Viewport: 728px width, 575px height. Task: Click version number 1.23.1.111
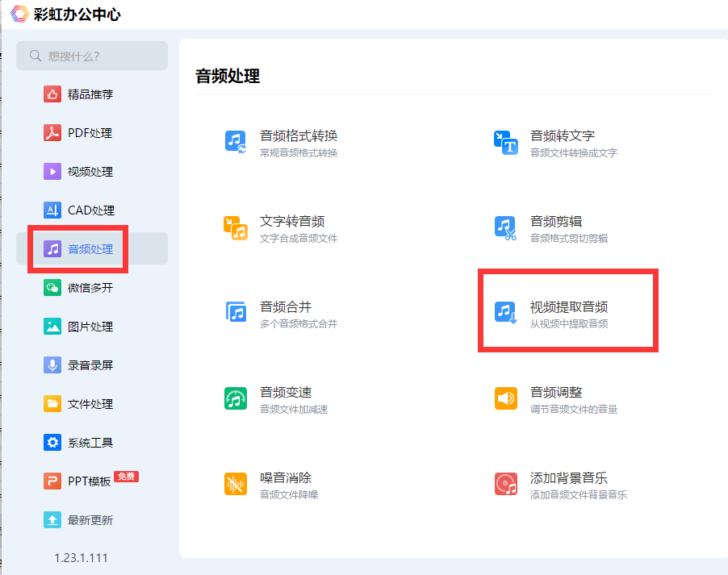(x=82, y=558)
